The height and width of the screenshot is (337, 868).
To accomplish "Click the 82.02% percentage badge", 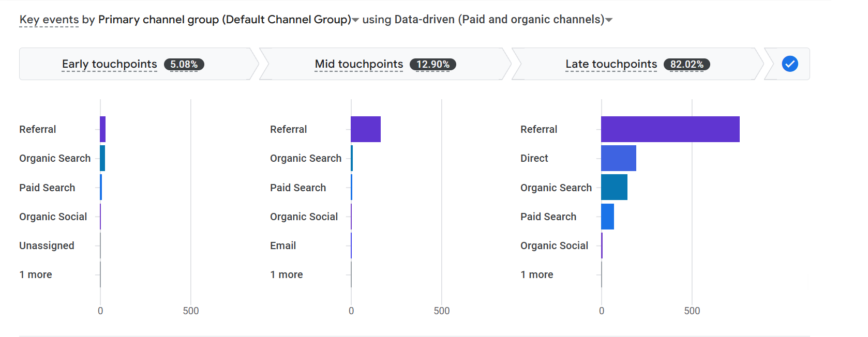I will point(687,64).
